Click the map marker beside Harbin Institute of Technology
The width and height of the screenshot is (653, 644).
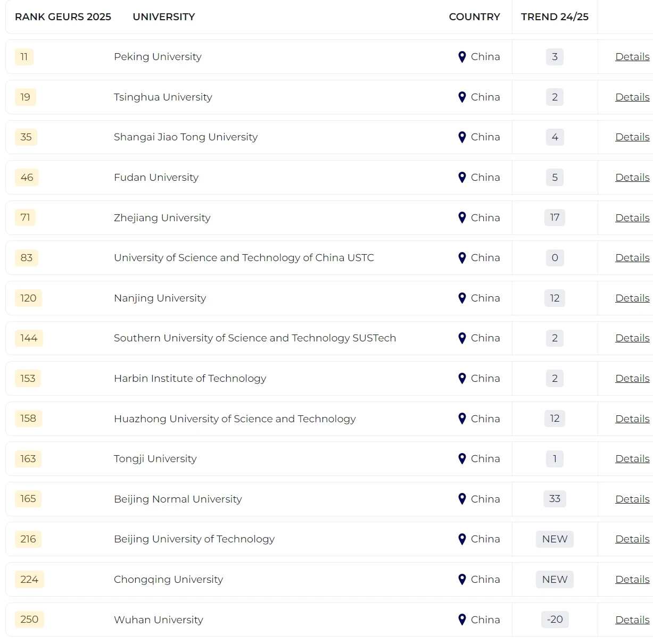[462, 378]
